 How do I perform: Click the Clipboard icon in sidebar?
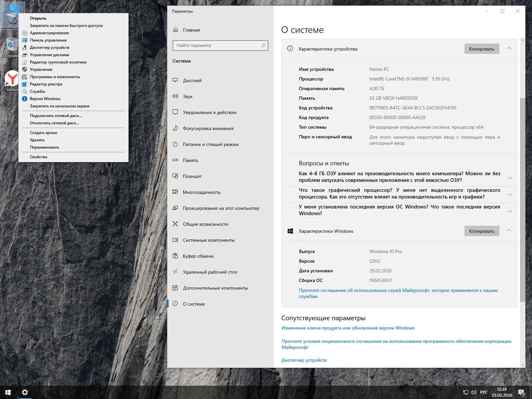click(175, 256)
